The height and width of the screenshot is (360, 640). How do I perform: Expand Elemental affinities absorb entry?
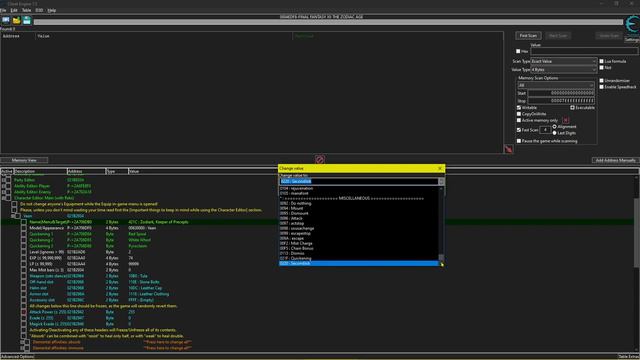click(22, 342)
